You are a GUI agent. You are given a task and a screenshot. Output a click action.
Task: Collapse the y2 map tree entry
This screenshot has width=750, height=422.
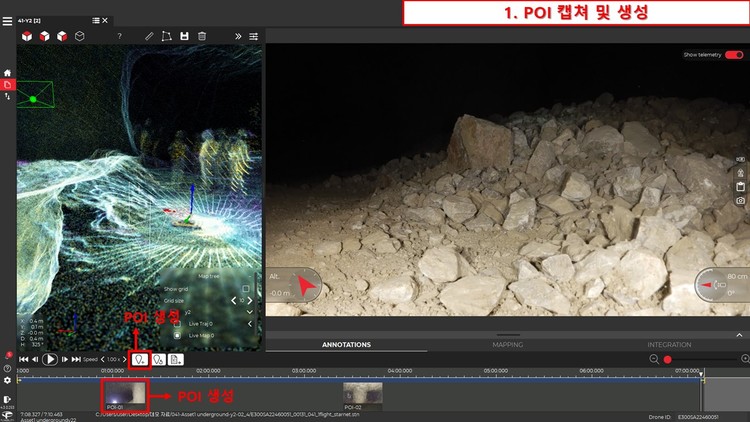coord(250,312)
